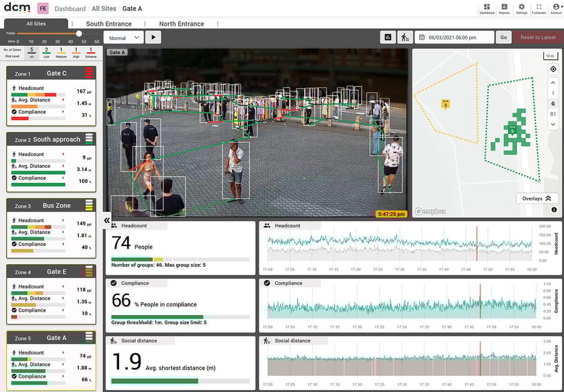Click the Reset to Latest button
This screenshot has width=564, height=392.
(538, 37)
